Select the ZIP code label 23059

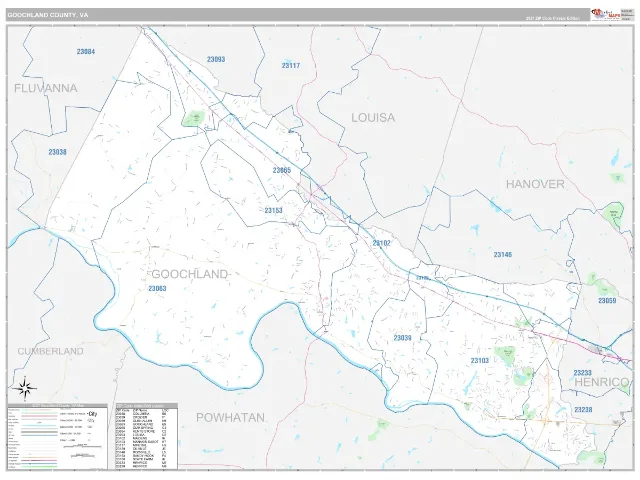(607, 301)
